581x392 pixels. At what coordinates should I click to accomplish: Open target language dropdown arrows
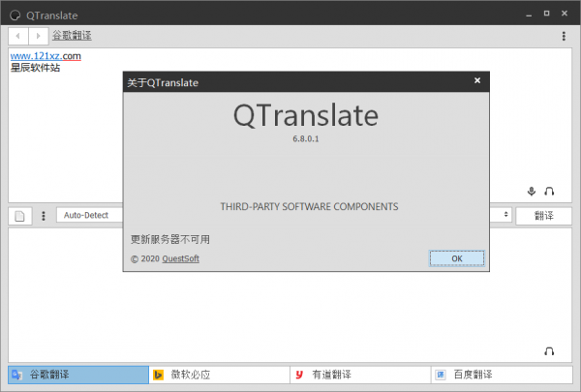(x=505, y=215)
